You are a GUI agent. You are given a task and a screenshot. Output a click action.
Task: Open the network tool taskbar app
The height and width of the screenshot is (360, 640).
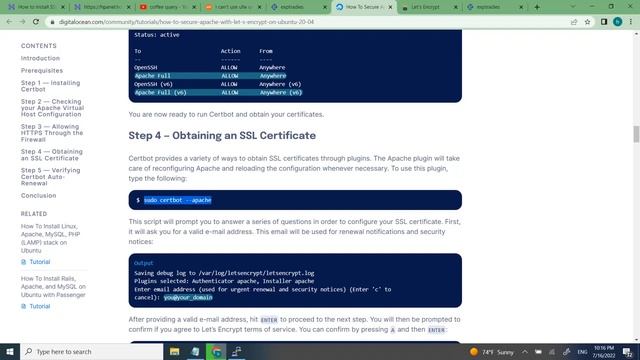tap(237, 351)
